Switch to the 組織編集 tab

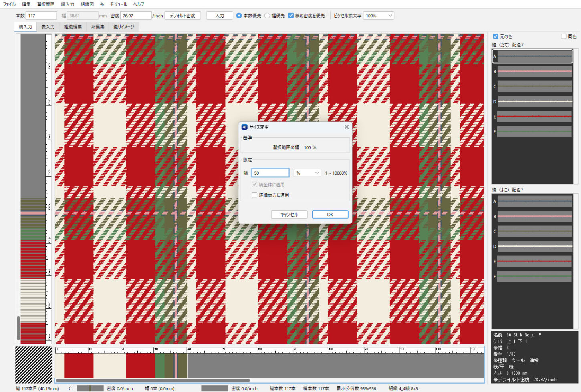[73, 27]
